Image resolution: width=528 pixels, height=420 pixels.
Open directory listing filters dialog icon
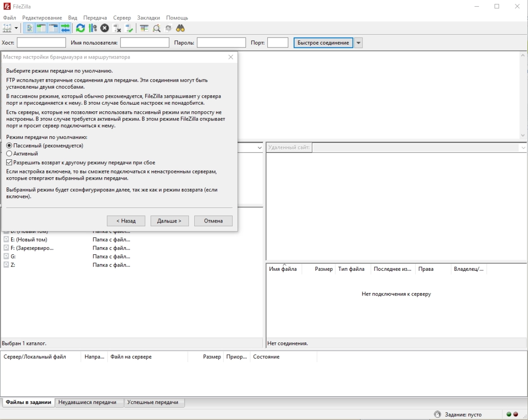pyautogui.click(x=144, y=28)
